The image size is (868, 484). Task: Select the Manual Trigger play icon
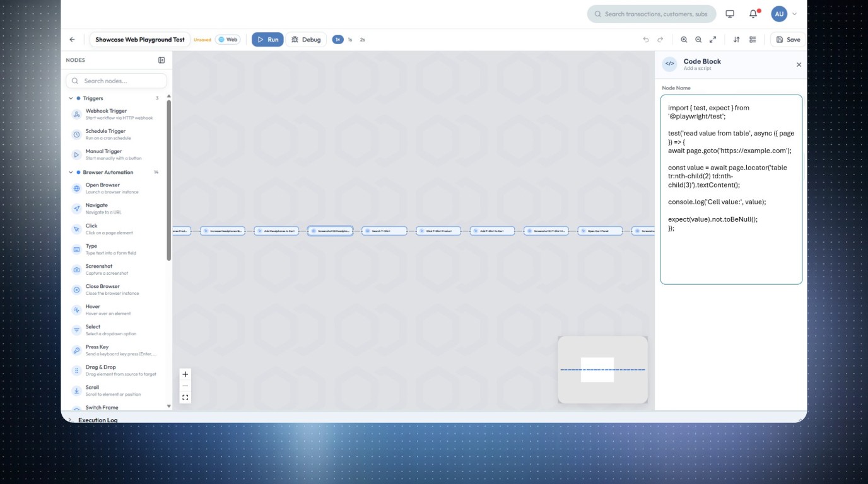[x=76, y=154]
